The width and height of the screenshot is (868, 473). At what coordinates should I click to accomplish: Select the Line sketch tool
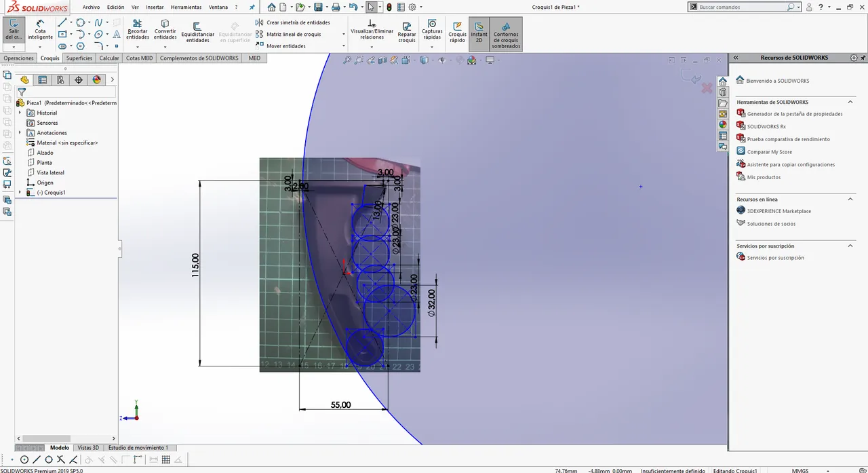[x=62, y=22]
